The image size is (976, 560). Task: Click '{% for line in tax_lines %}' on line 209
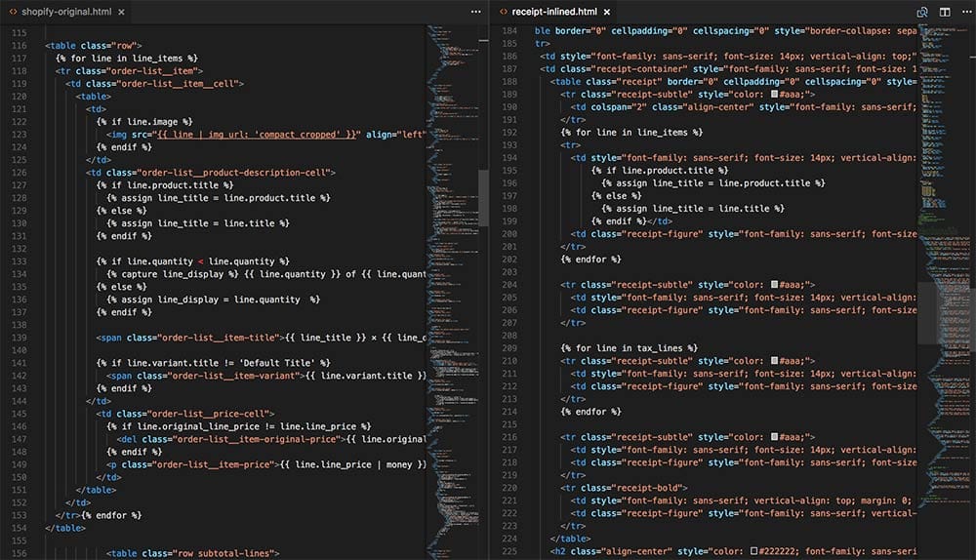click(x=630, y=348)
